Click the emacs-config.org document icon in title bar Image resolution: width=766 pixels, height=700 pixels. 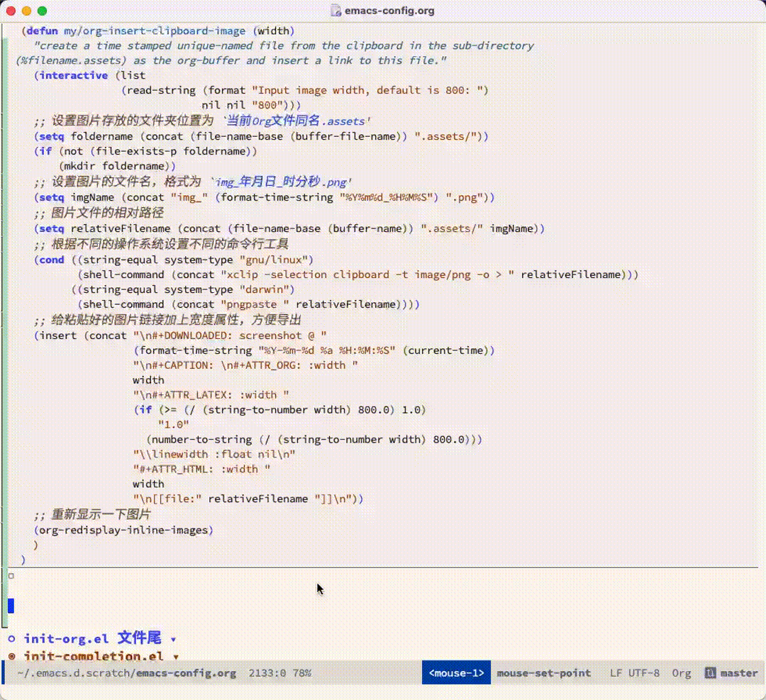(x=335, y=11)
